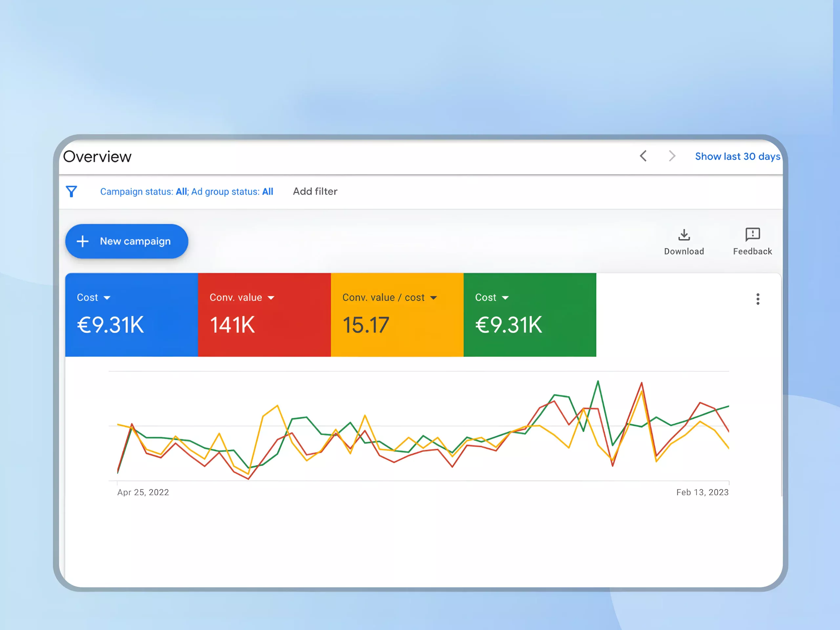
Task: Click the blue filter funnel icon
Action: [x=72, y=191]
